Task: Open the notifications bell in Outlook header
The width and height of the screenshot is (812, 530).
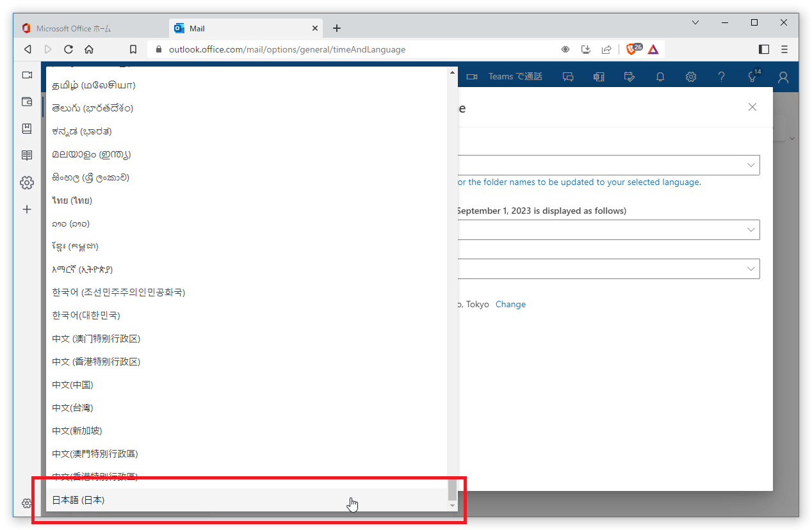Action: tap(660, 77)
